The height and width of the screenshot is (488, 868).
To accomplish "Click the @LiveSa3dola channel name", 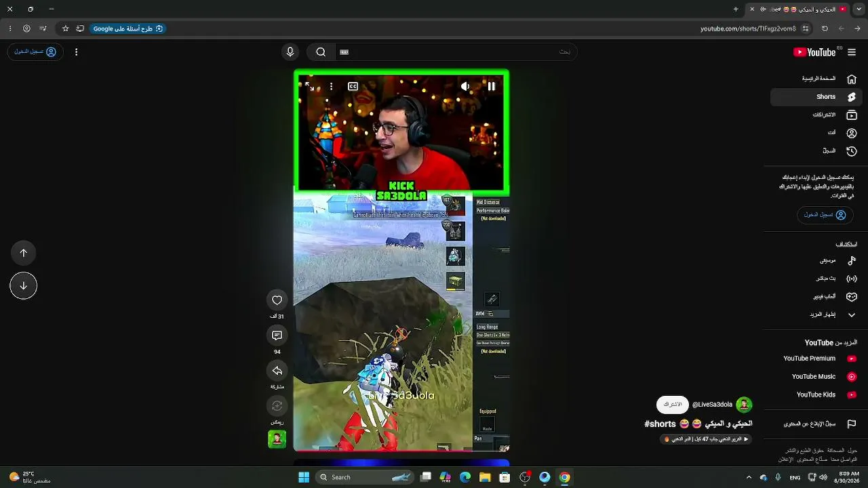I will [712, 405].
